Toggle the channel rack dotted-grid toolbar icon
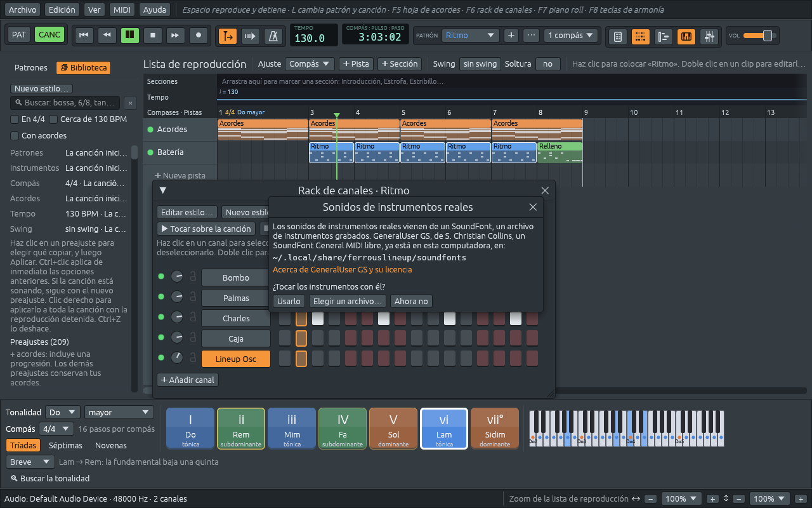 coord(641,37)
